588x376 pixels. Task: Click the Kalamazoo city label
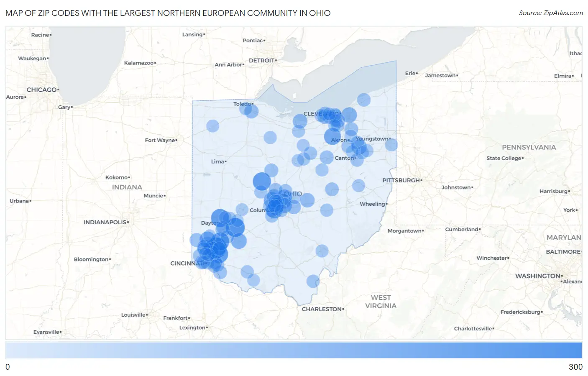tap(139, 63)
